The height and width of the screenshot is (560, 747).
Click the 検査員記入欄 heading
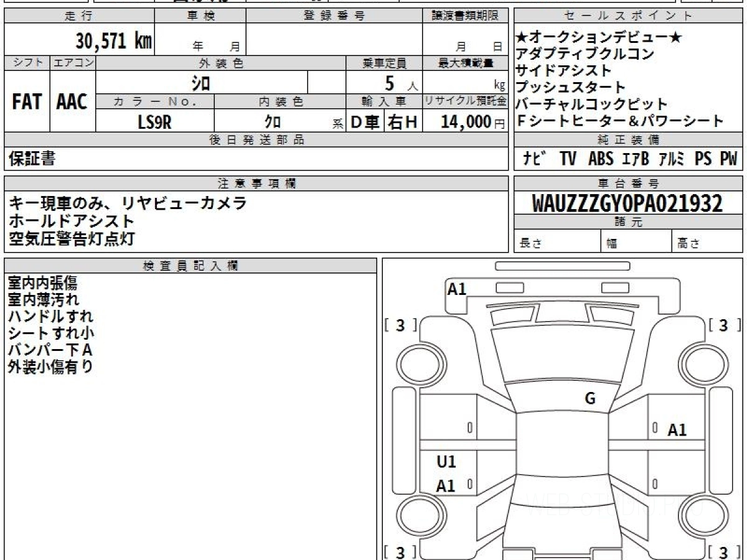pos(190,265)
